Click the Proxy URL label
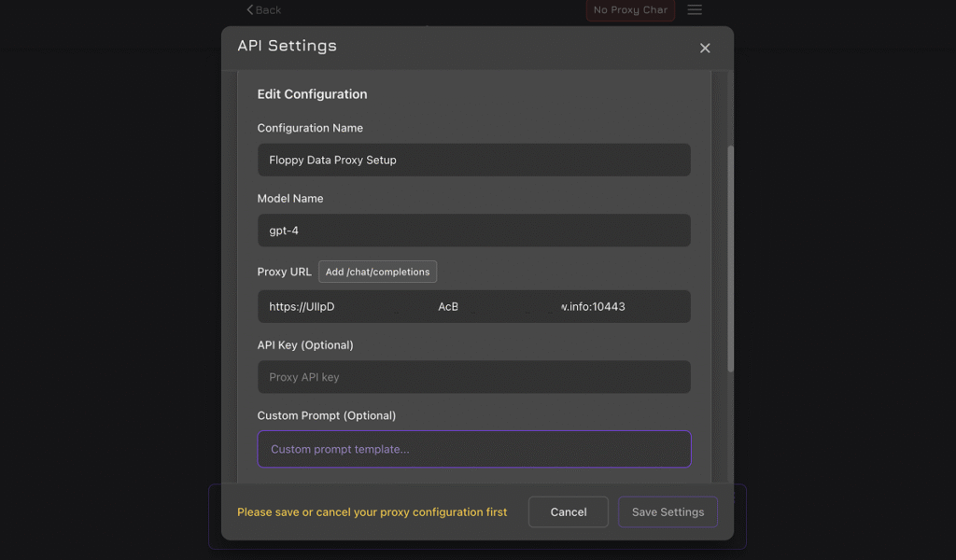 [x=284, y=272]
